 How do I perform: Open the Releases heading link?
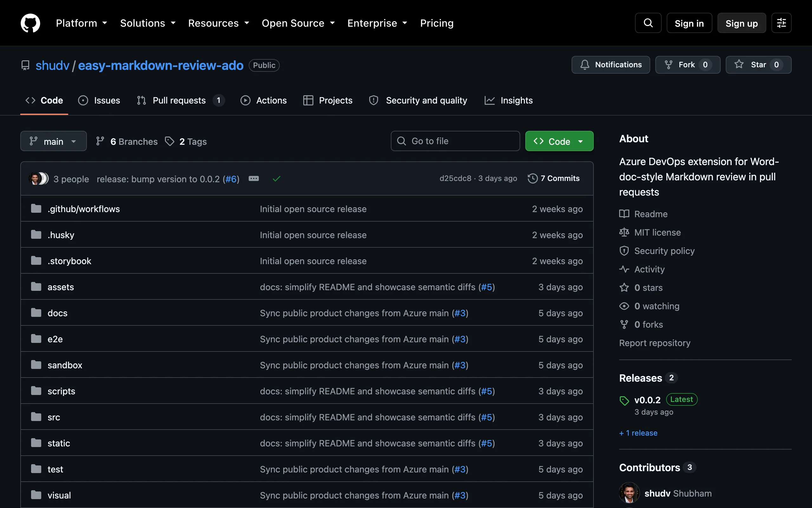(648, 378)
